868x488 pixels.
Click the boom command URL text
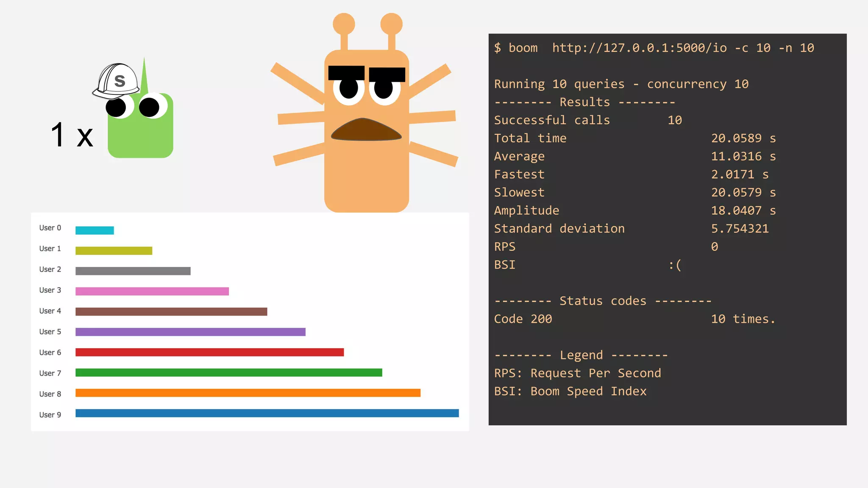click(x=639, y=48)
